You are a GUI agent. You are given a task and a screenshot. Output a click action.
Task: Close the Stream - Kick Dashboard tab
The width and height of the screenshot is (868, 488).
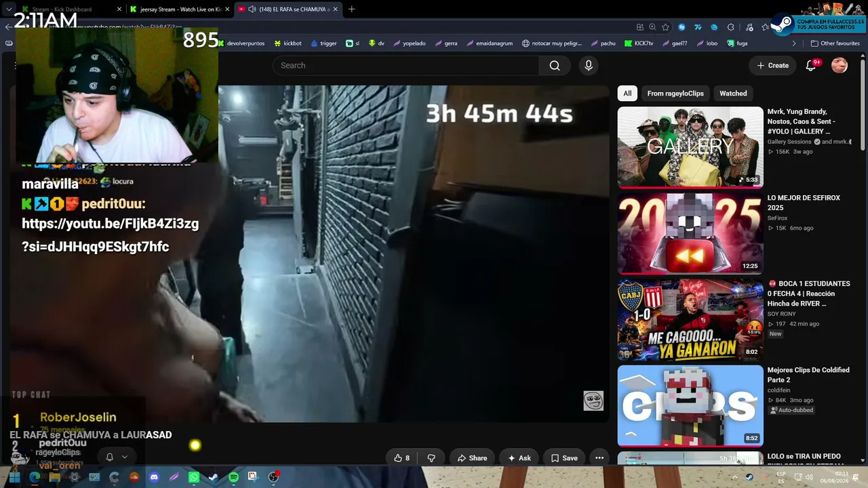(119, 9)
